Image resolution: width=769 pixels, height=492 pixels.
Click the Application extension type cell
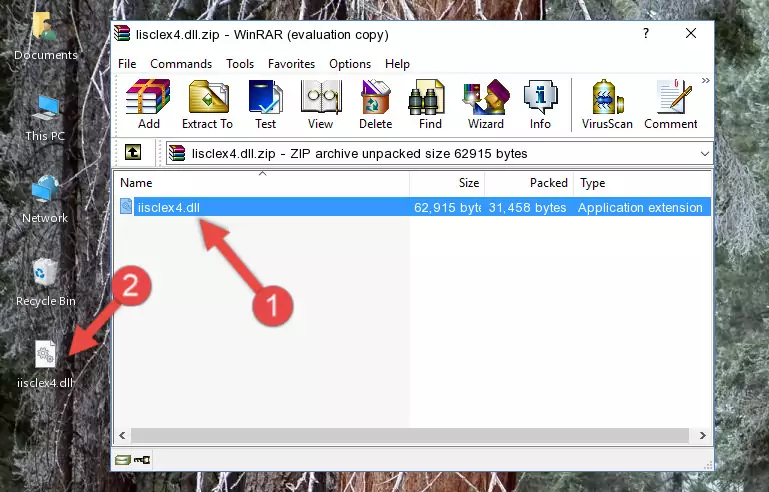(x=640, y=207)
